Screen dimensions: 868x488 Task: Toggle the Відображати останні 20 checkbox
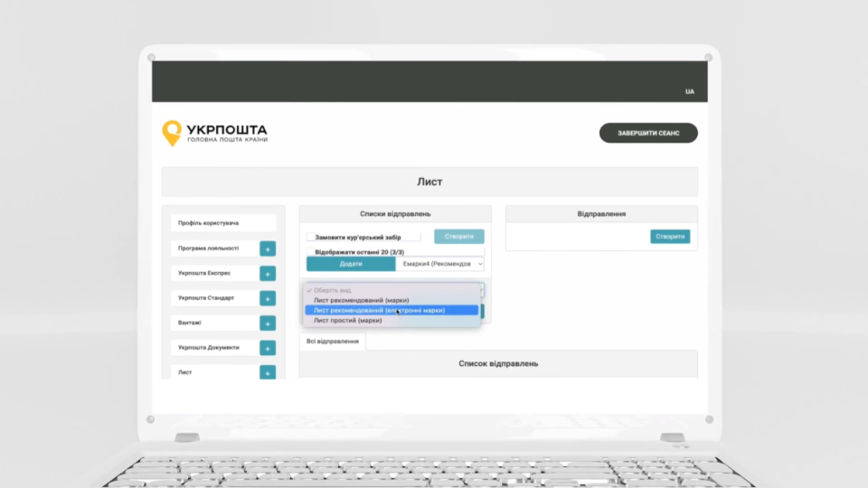point(310,252)
